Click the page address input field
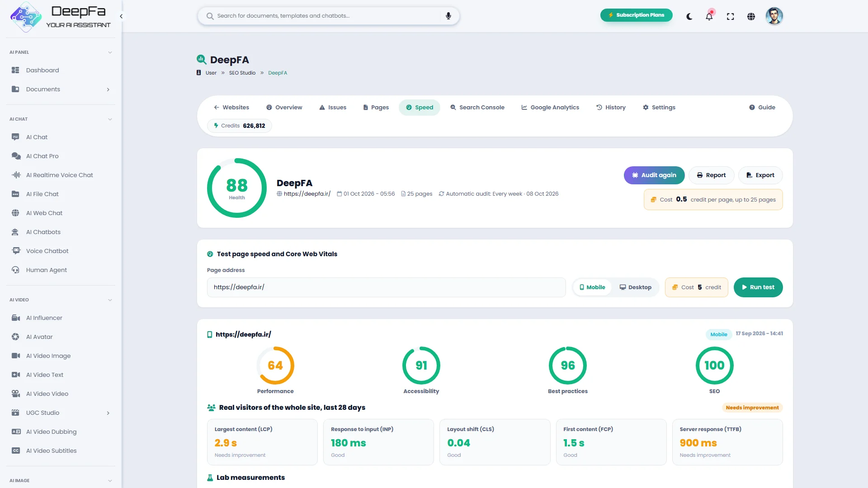The image size is (868, 488). tap(386, 287)
